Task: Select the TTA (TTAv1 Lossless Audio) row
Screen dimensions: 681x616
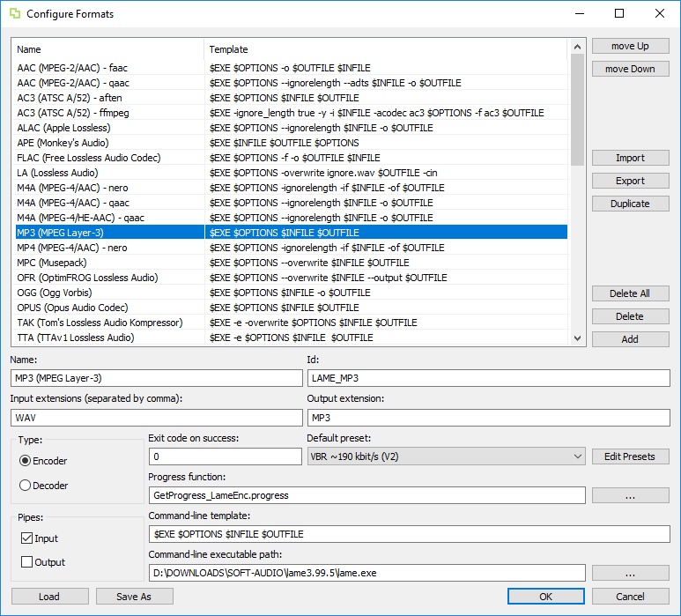Action: (291, 338)
